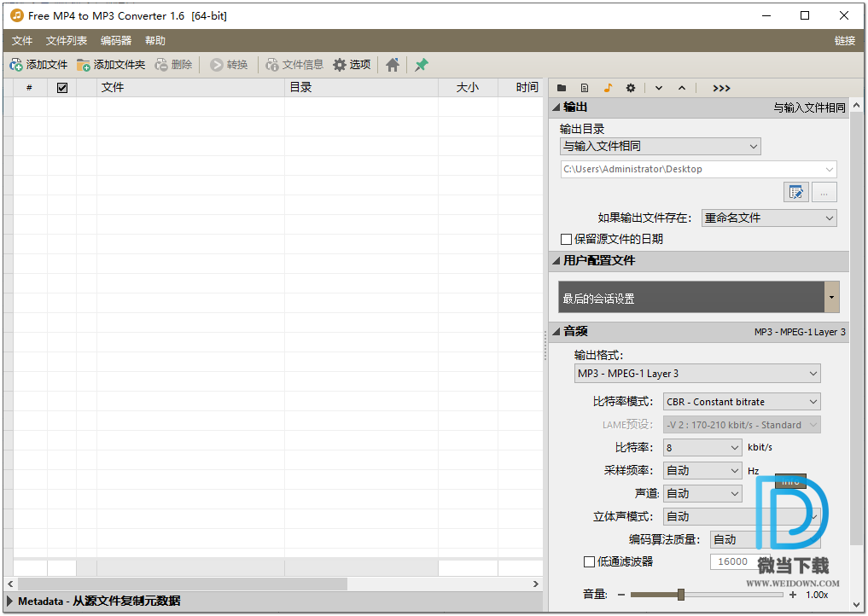Click the panel splitter grip handle
The width and height of the screenshot is (868, 616).
click(x=545, y=345)
